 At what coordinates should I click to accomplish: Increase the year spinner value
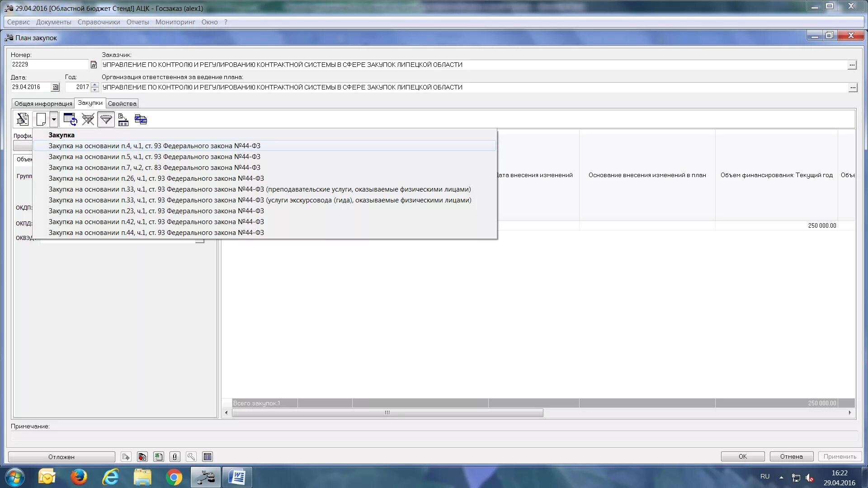point(94,84)
